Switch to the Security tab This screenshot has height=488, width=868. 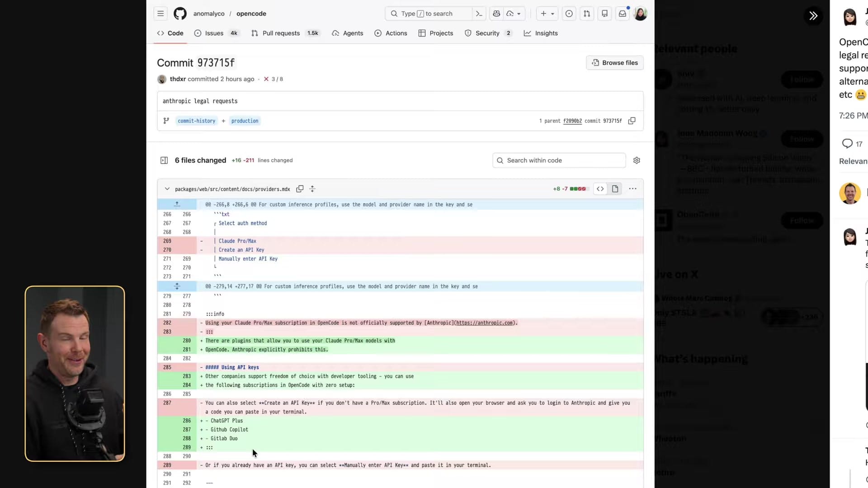(x=488, y=33)
